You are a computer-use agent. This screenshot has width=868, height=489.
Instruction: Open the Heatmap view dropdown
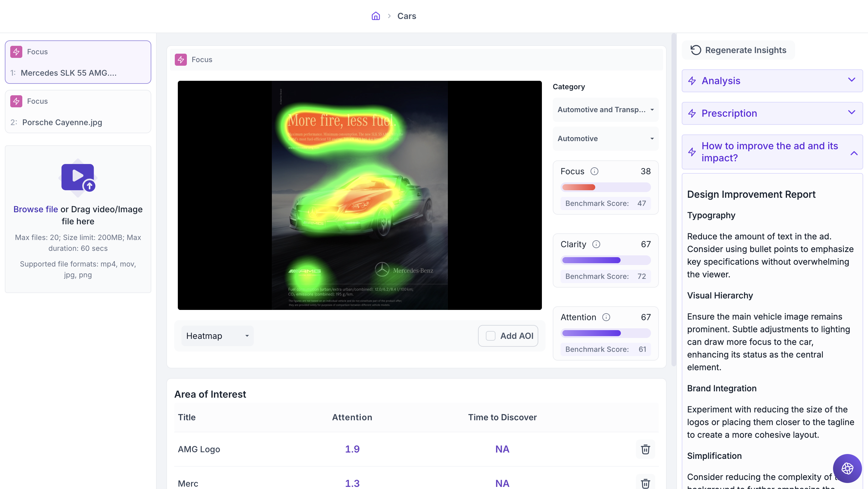[217, 336]
